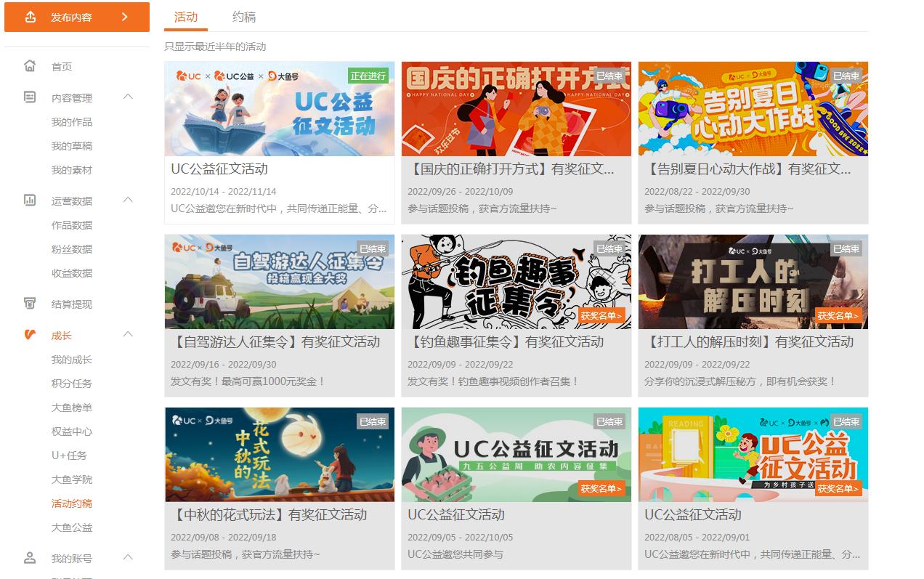Collapse the 成长 section in sidebar
Viewport: 924px width, 579px height.
[129, 334]
